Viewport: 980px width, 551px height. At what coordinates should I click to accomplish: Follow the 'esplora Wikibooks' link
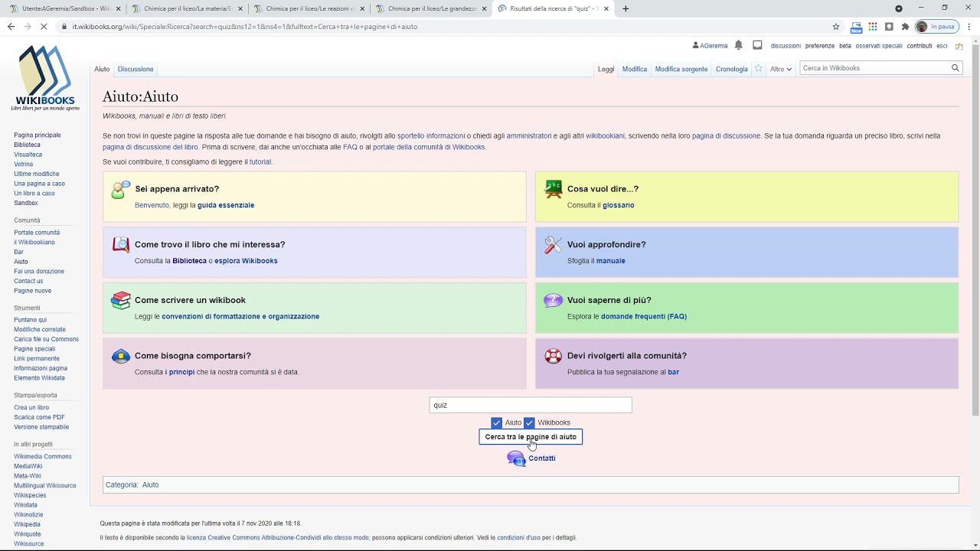tap(246, 261)
